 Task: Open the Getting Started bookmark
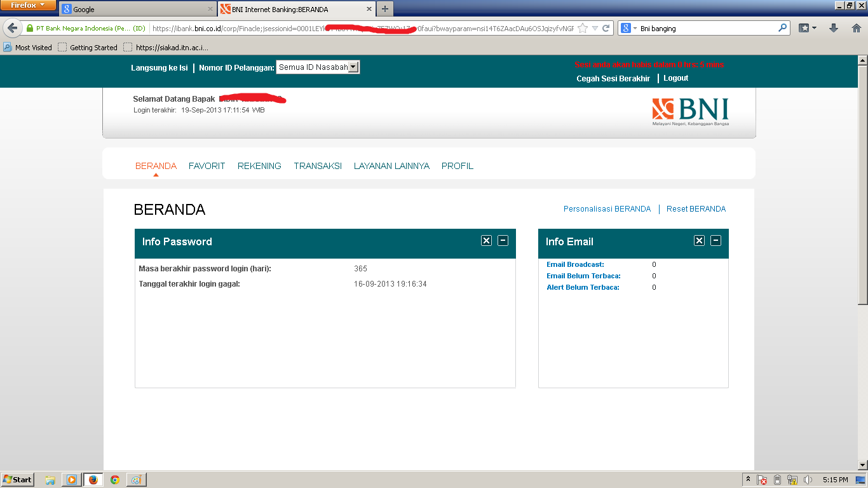coord(88,48)
